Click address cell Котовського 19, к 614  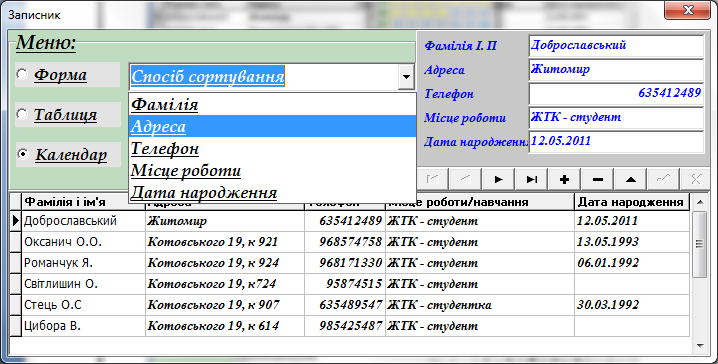click(x=225, y=326)
